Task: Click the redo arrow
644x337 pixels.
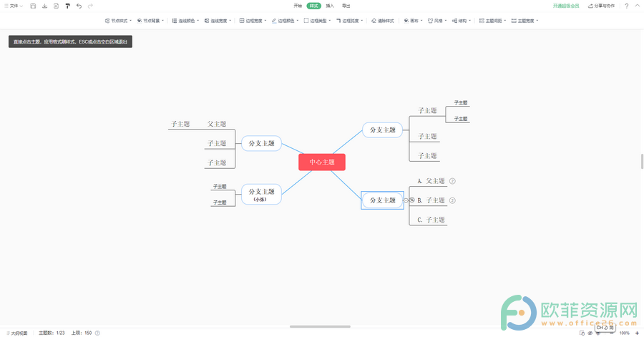Action: pyautogui.click(x=90, y=6)
